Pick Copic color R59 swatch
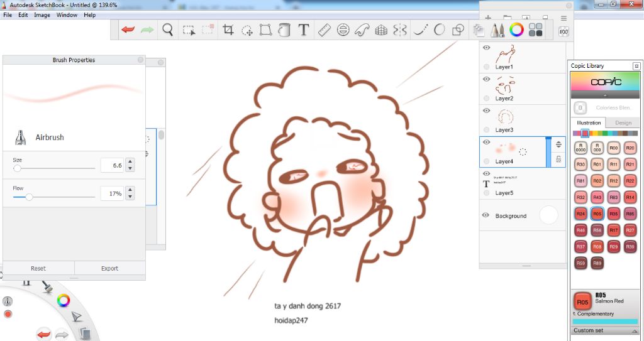This screenshot has height=341, width=644. click(580, 263)
